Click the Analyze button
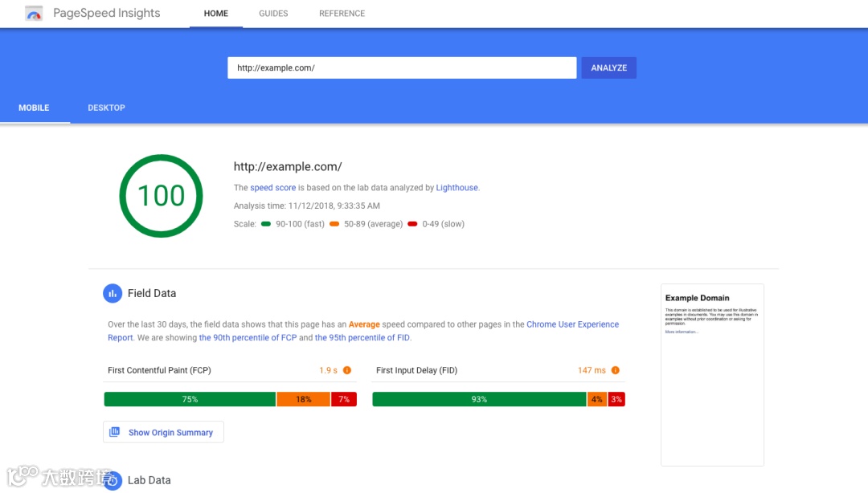The height and width of the screenshot is (493, 868). click(609, 67)
